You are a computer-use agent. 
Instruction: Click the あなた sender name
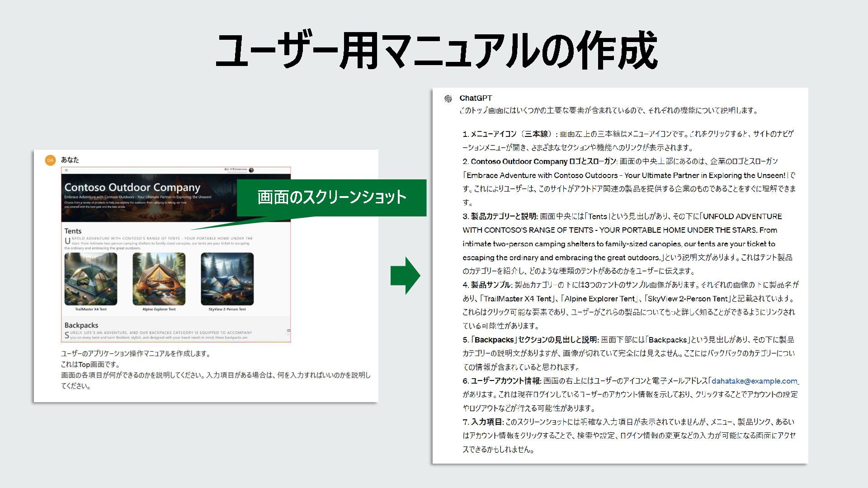(x=70, y=160)
